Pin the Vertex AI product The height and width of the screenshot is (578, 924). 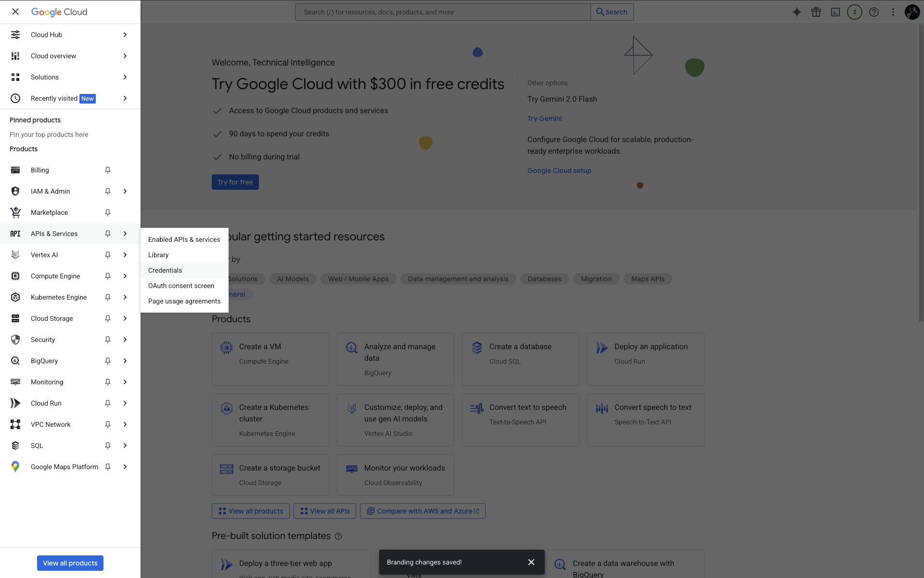[108, 255]
